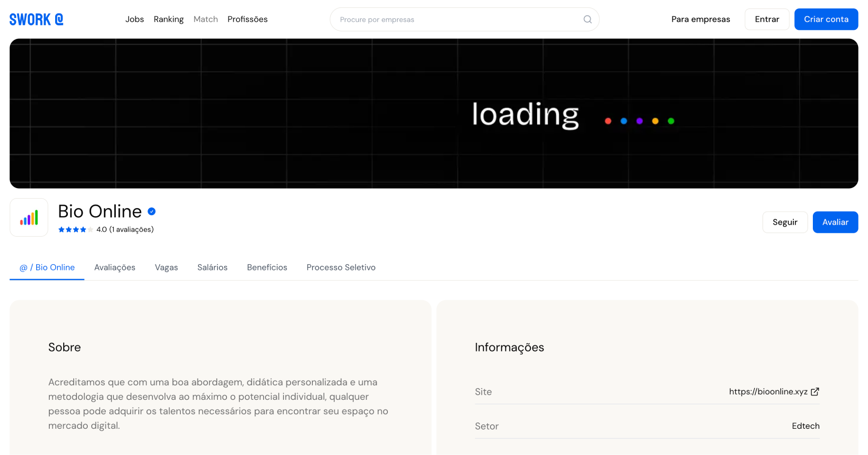
Task: Click the Entrar button
Action: click(767, 19)
